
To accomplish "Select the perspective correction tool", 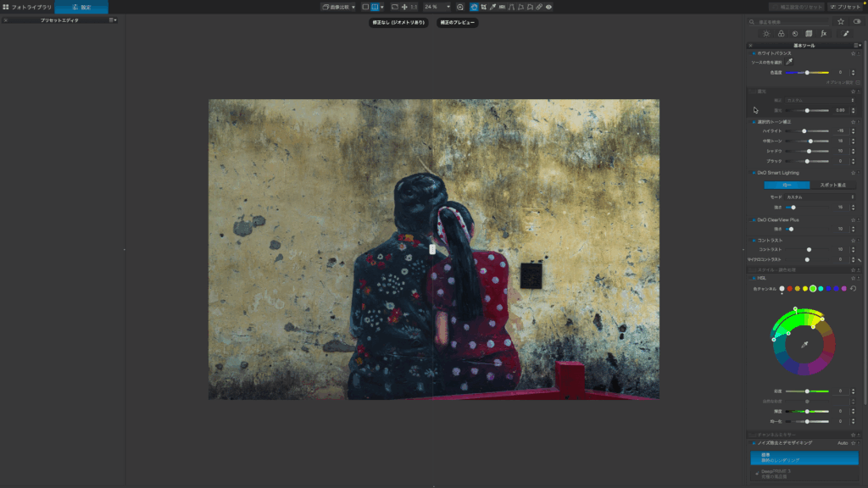I will [511, 7].
